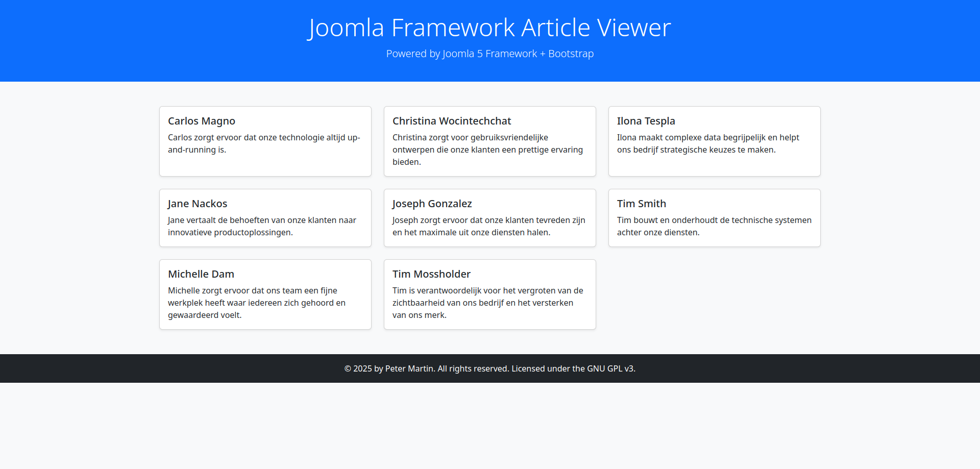This screenshot has width=980, height=469.
Task: Click the Jane Nackos card heading
Action: point(197,204)
